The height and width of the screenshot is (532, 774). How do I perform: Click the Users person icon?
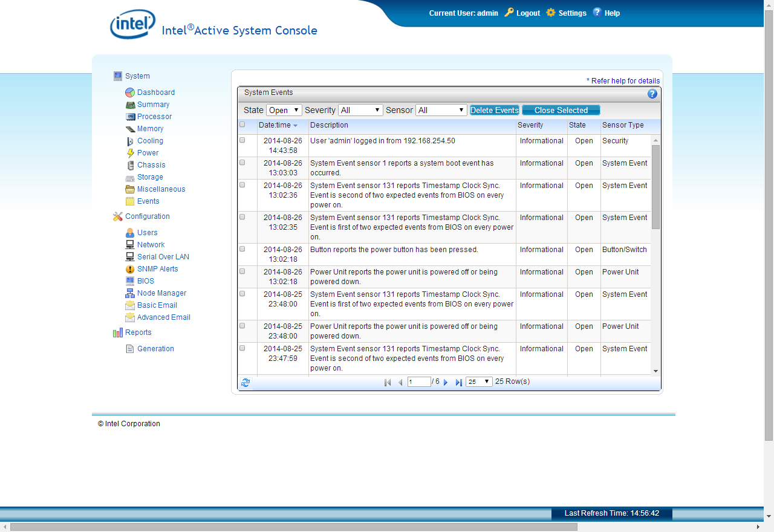(130, 233)
